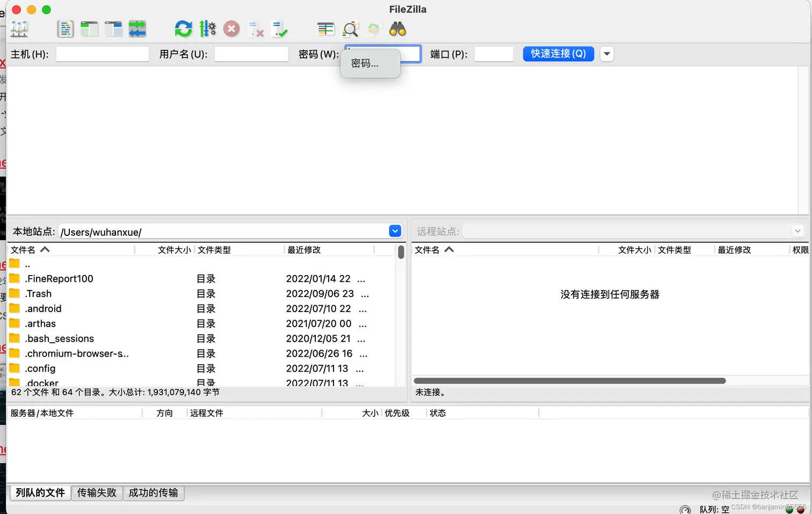Click the remote pane horizontal scrollbar

(570, 381)
